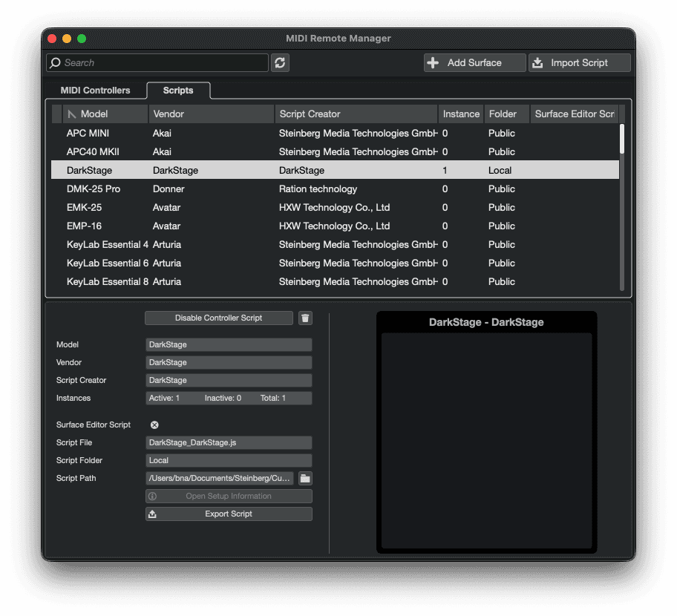Click Script File field DarkStage_DarkStage.js
677x616 pixels.
coord(229,443)
